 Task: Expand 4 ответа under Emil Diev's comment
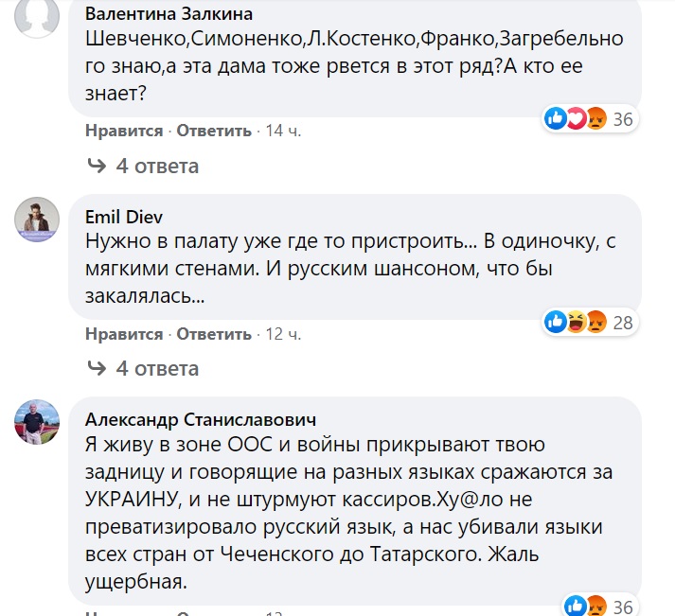click(x=157, y=368)
